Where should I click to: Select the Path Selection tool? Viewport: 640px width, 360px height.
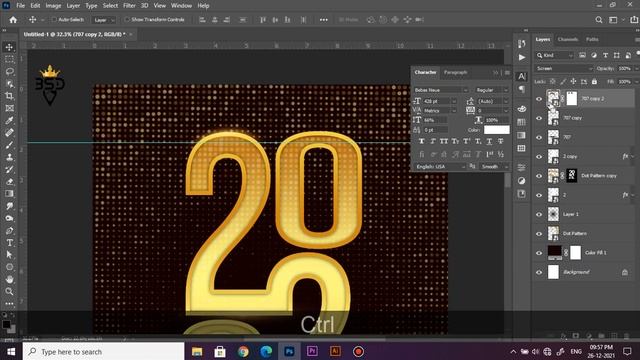pyautogui.click(x=9, y=255)
